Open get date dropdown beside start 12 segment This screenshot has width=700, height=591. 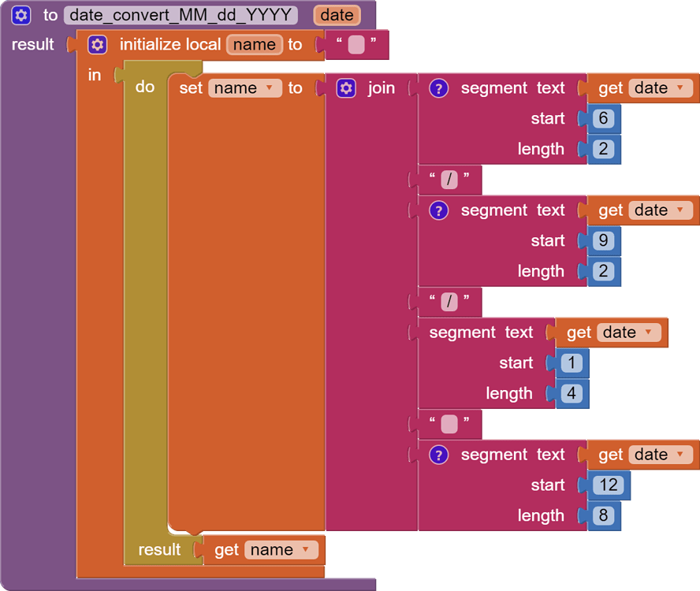(680, 455)
